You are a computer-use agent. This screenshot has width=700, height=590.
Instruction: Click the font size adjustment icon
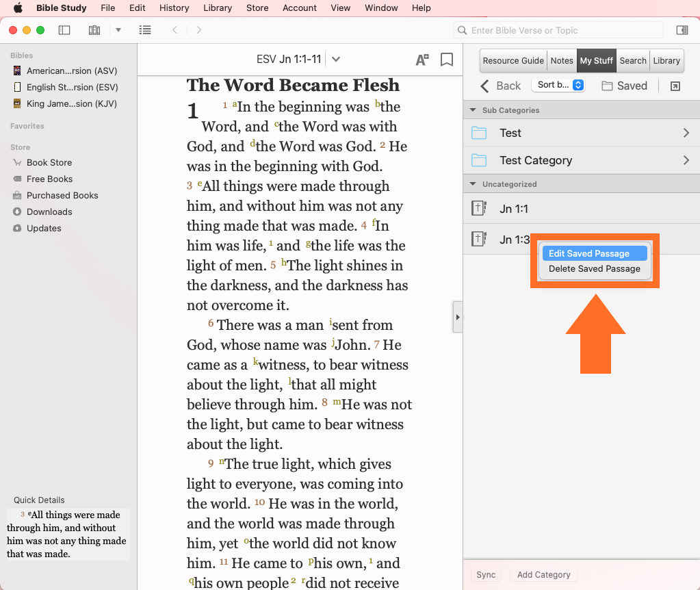click(422, 60)
